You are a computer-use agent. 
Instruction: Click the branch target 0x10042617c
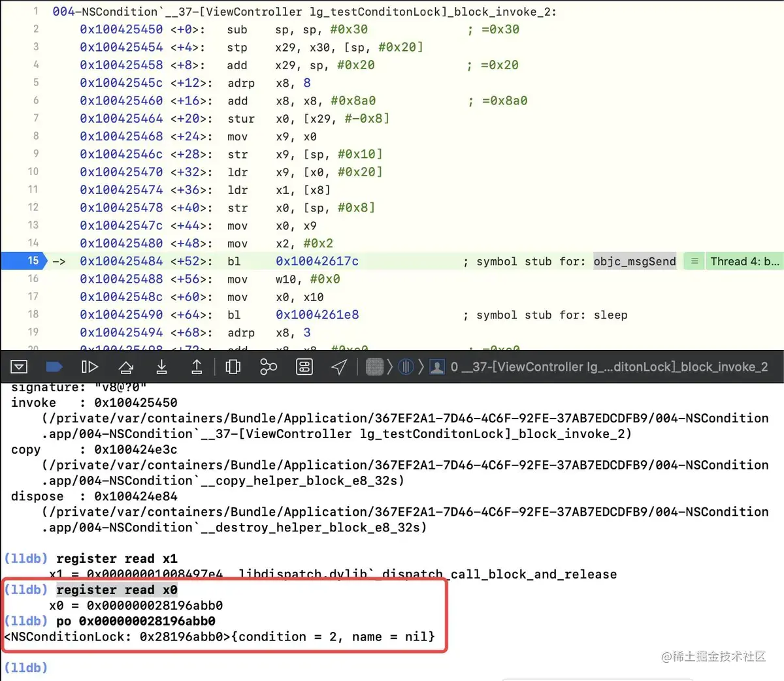317,261
